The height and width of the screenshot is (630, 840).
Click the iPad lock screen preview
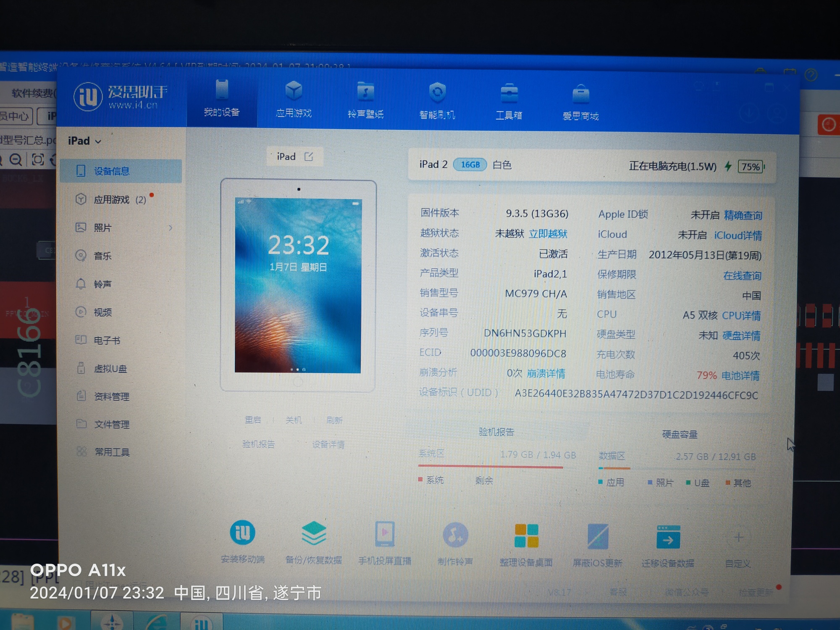(x=298, y=285)
